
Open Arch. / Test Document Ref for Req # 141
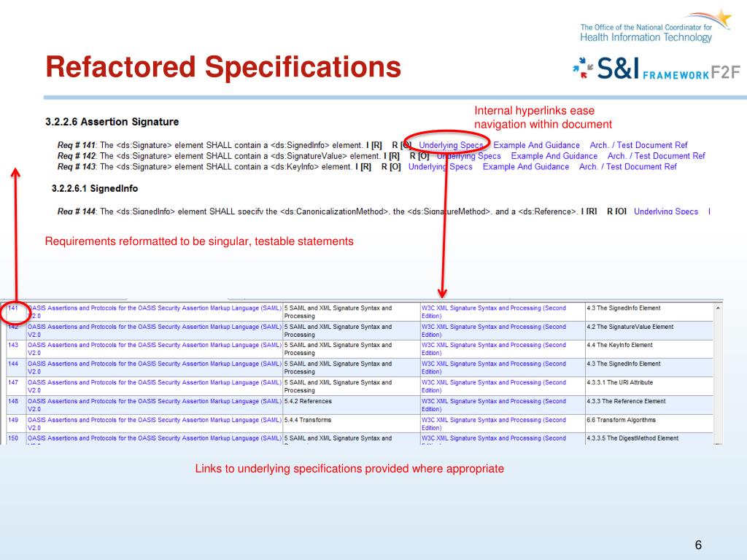(638, 145)
